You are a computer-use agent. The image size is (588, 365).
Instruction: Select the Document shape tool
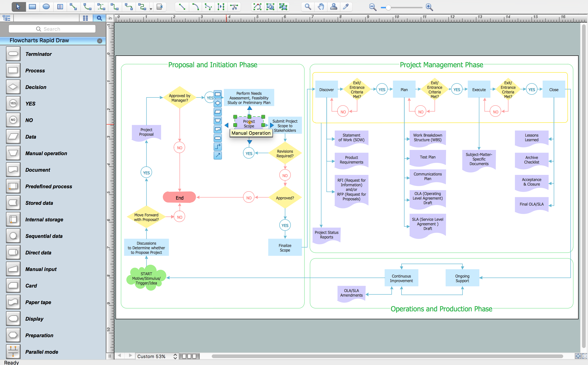pyautogui.click(x=12, y=170)
